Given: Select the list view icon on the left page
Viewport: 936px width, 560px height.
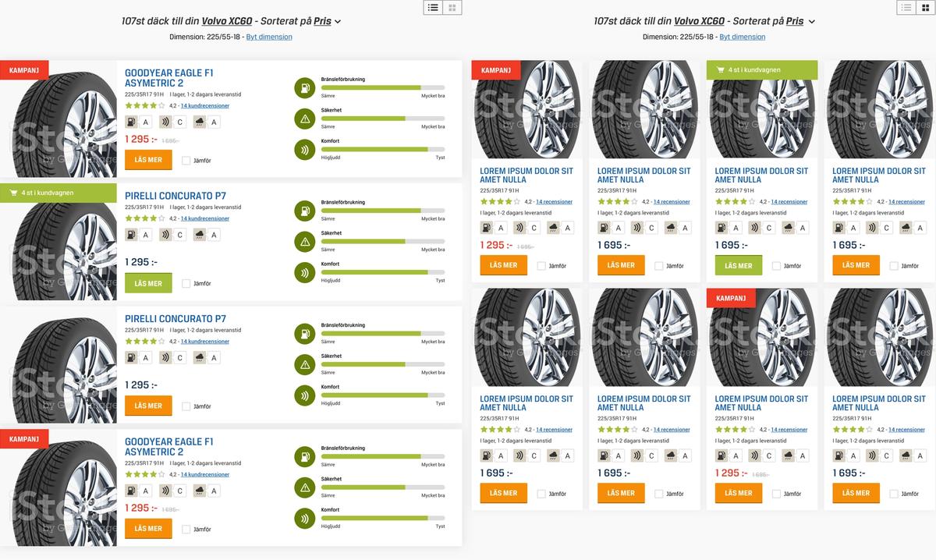Looking at the screenshot, I should (x=433, y=8).
